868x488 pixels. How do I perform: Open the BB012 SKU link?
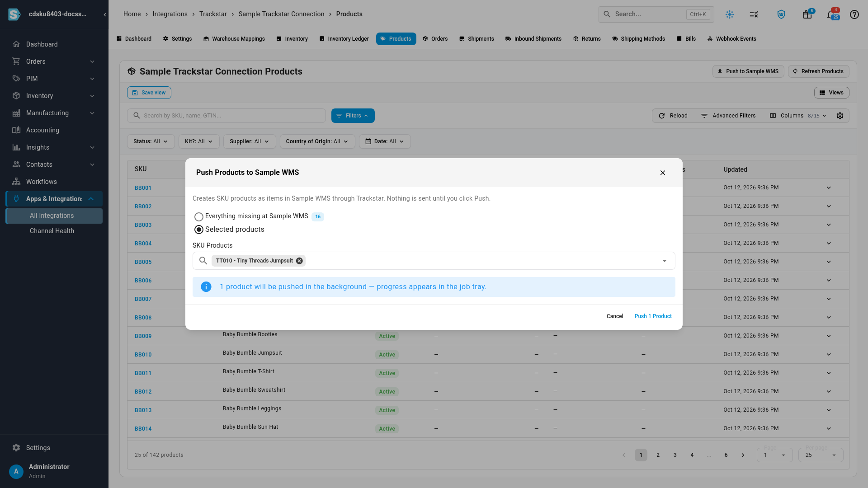point(143,392)
